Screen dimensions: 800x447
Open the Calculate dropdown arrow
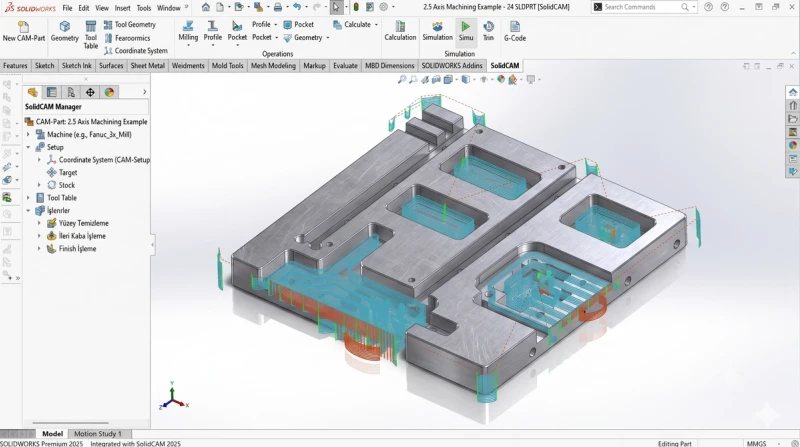tap(376, 24)
